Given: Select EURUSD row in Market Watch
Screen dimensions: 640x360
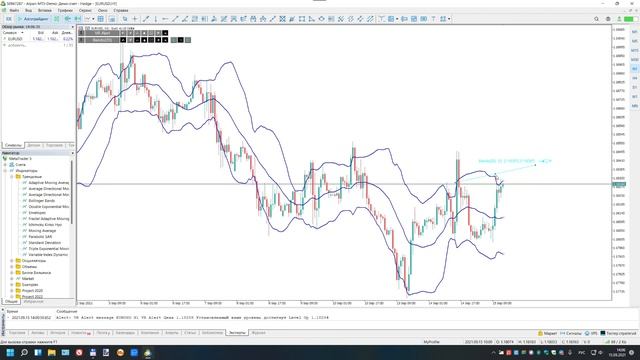Looking at the screenshot, I should (x=38, y=39).
